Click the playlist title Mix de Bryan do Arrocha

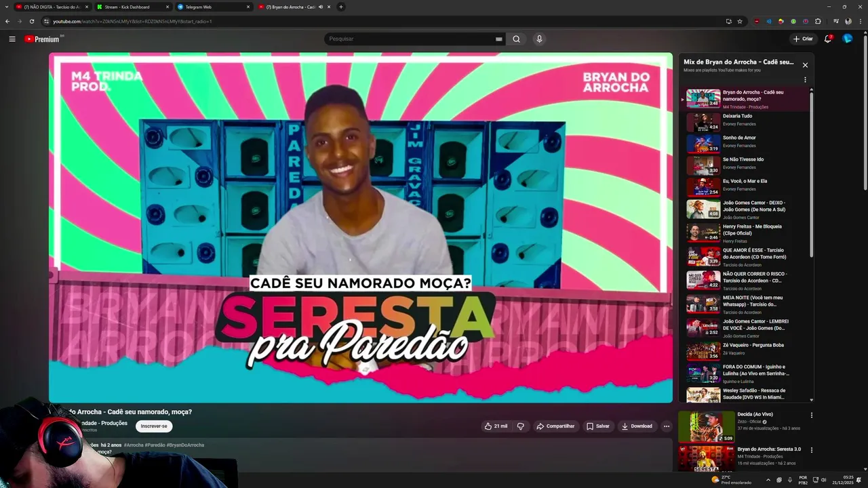[738, 62]
